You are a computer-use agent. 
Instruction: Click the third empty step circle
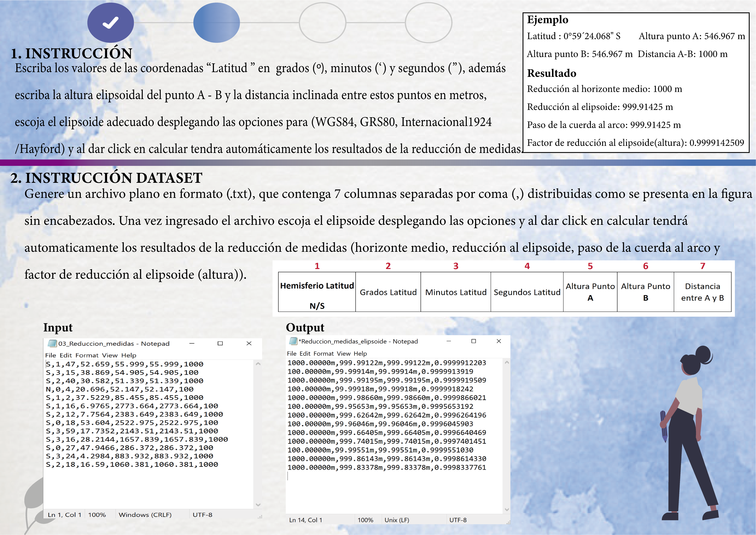click(322, 23)
